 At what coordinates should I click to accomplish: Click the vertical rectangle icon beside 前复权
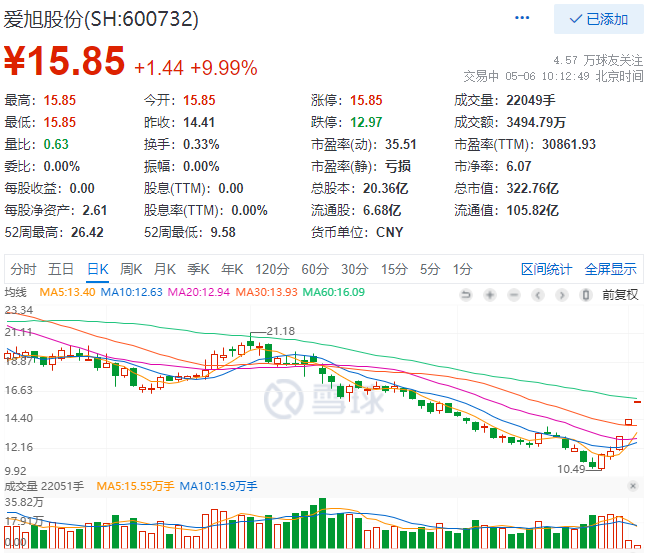pyautogui.click(x=588, y=294)
